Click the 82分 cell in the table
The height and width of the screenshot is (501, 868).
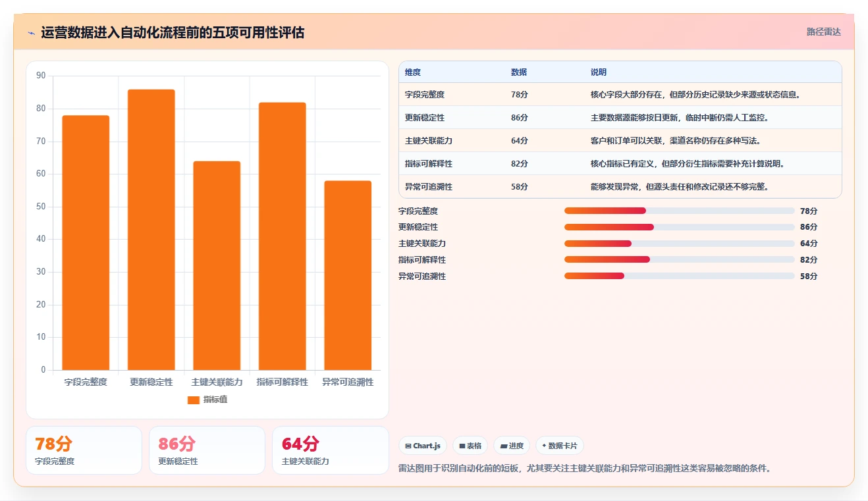coord(520,164)
